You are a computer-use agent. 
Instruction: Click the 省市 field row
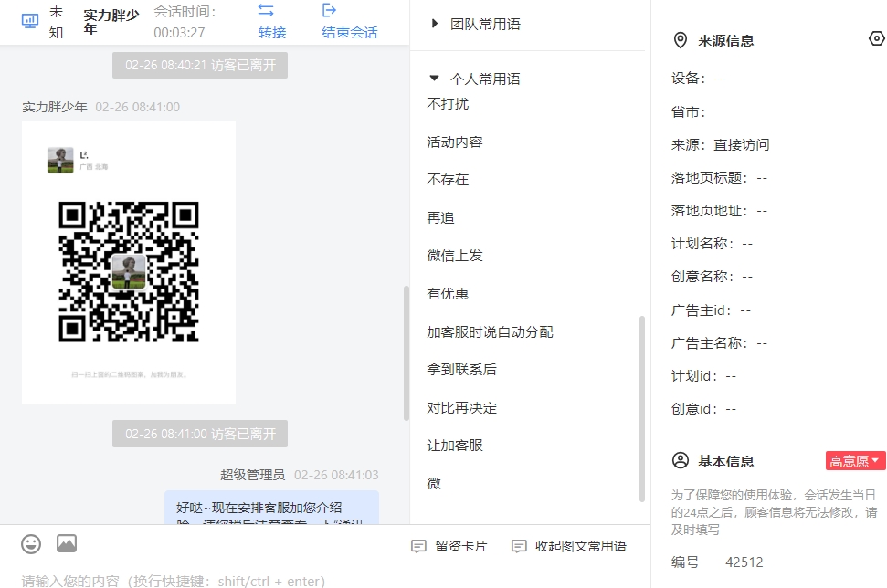point(689,112)
